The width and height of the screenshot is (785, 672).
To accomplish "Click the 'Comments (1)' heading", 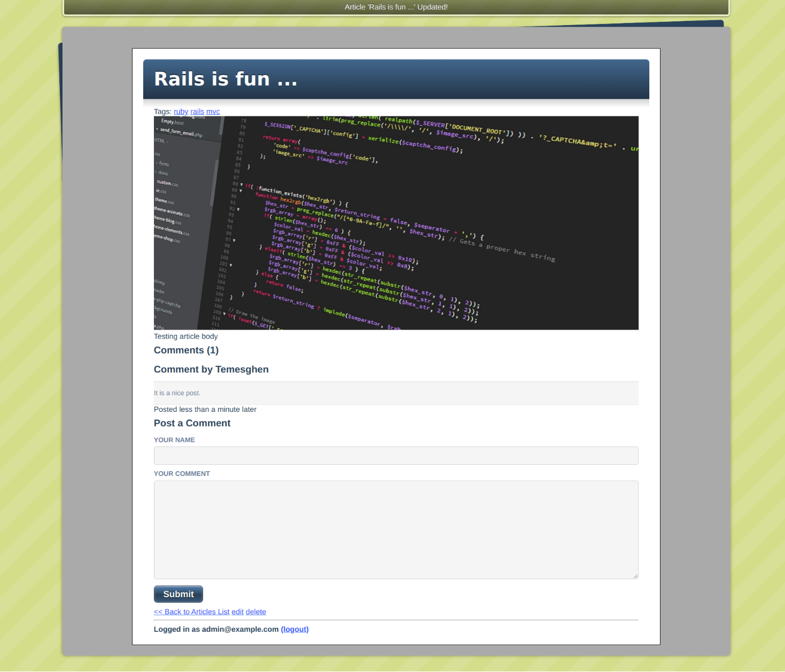I will tap(186, 350).
